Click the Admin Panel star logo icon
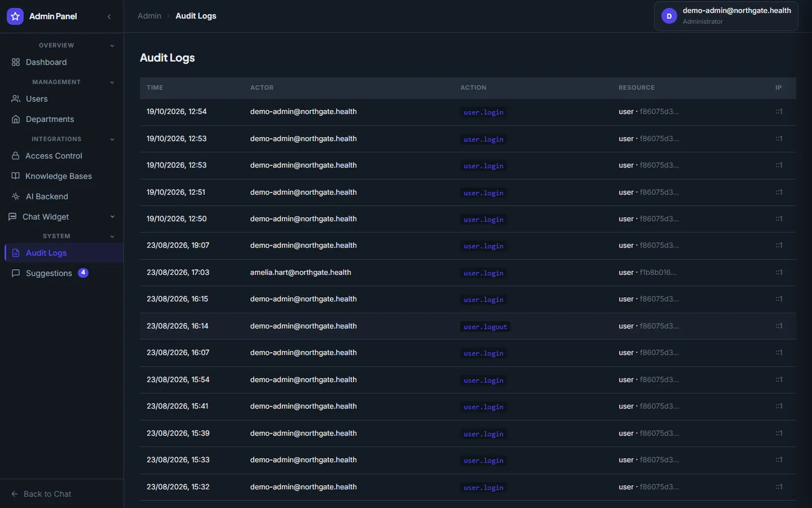The image size is (812, 508). [x=15, y=16]
